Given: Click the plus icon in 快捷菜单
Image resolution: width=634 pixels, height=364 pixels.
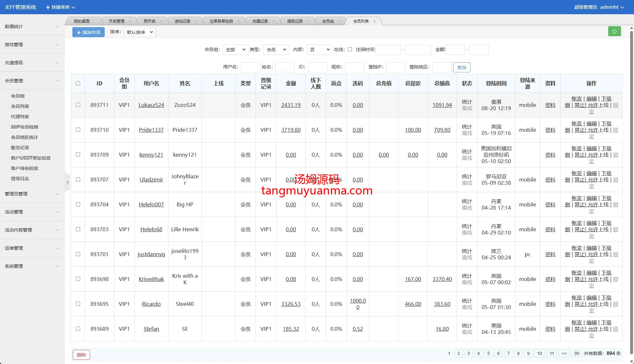Looking at the screenshot, I should pos(48,7).
